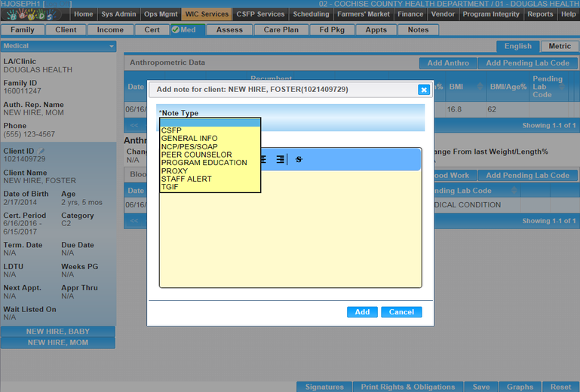The image size is (580, 392).
Task: Click the Add button in dialog
Action: pos(362,312)
